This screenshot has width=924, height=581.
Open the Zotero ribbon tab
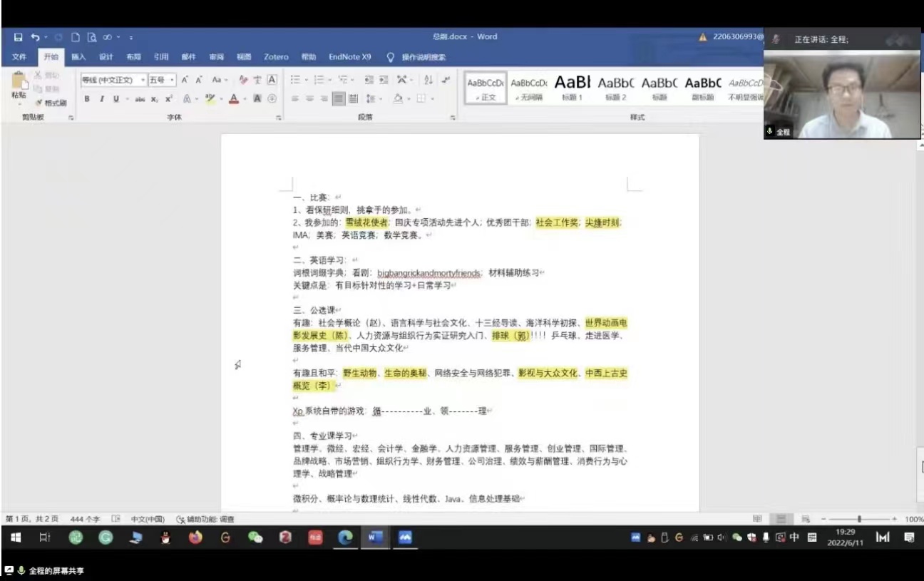pos(276,57)
